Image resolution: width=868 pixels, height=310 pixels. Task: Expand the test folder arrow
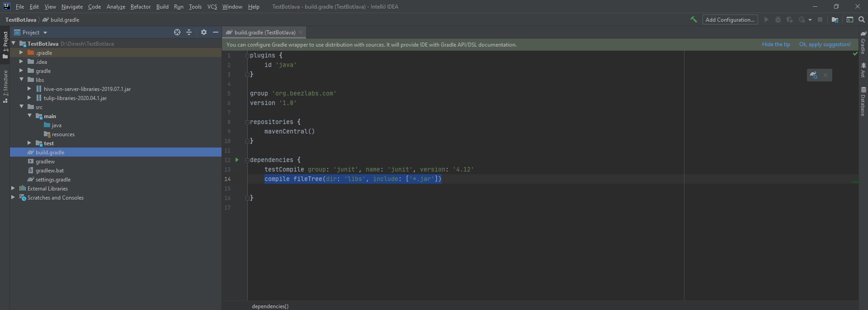(29, 143)
